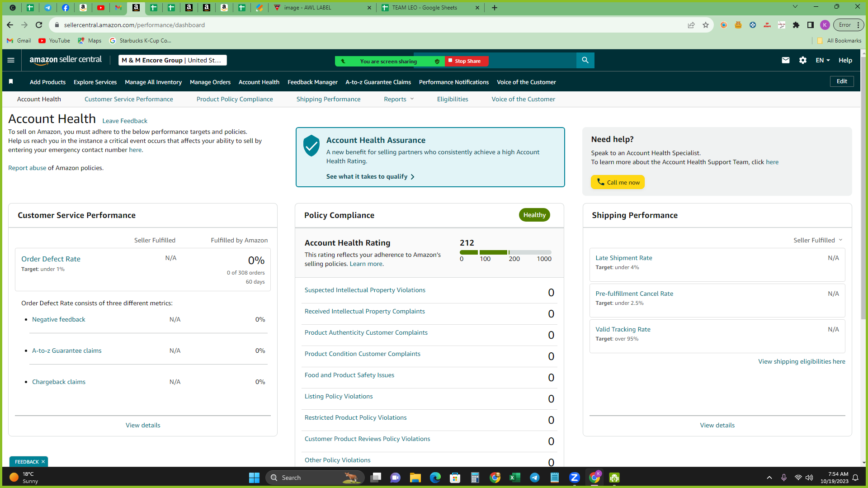Click the Windows taskbar Search box
868x488 pixels.
click(x=315, y=478)
